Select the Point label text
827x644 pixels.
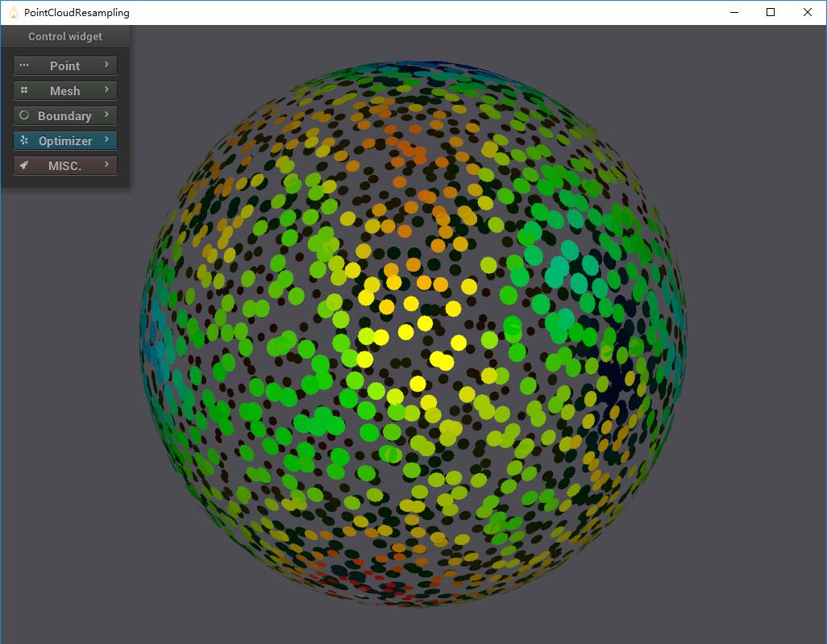(64, 66)
